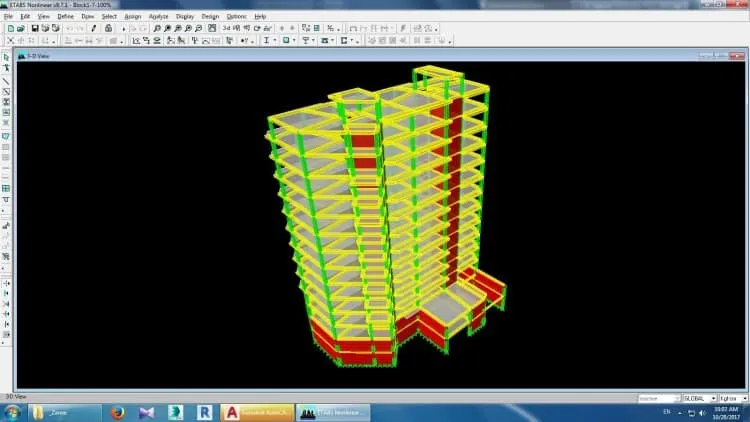Select the Draw Line tool in sidebar
Image resolution: width=750 pixels, height=422 pixels.
click(6, 81)
